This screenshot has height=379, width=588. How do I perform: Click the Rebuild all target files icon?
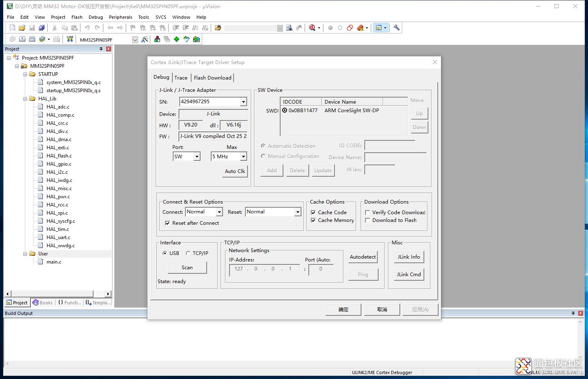click(32, 39)
